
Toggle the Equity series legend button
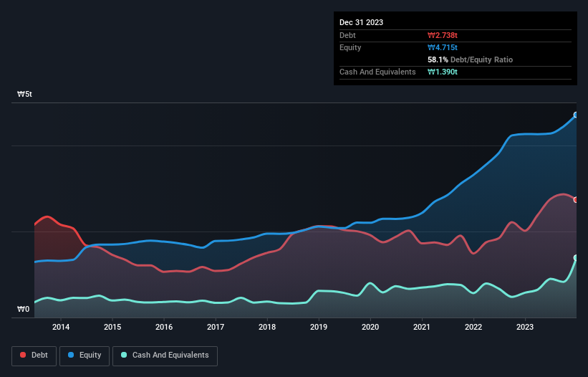pos(85,355)
